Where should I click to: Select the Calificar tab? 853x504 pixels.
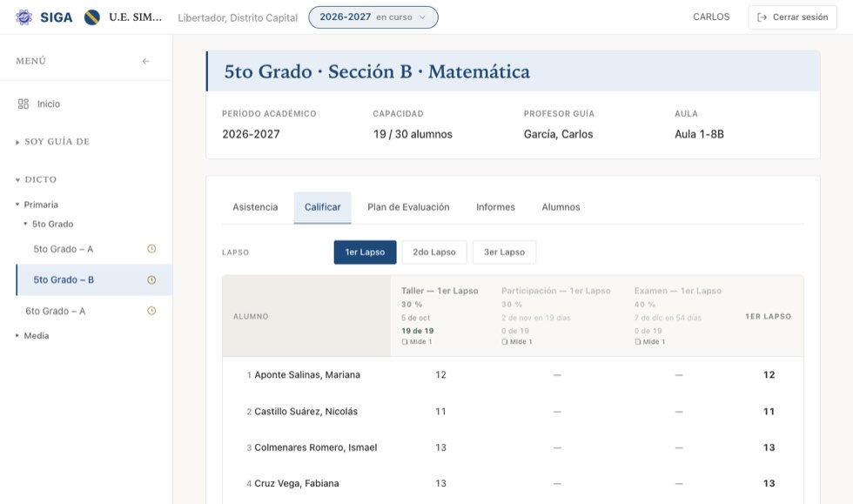323,207
